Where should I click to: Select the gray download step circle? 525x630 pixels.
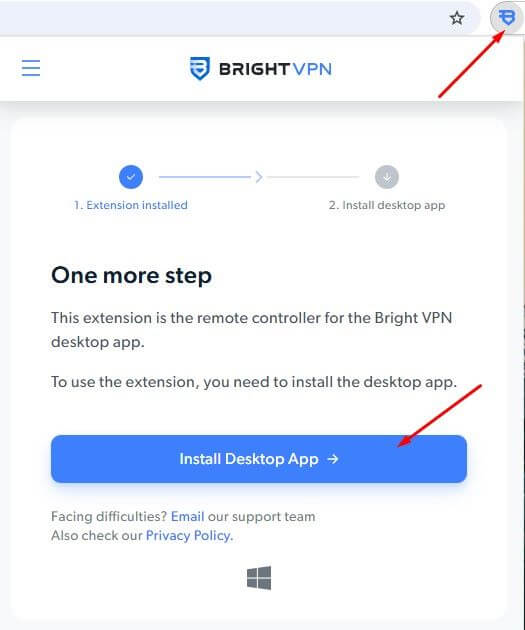pyautogui.click(x=387, y=177)
